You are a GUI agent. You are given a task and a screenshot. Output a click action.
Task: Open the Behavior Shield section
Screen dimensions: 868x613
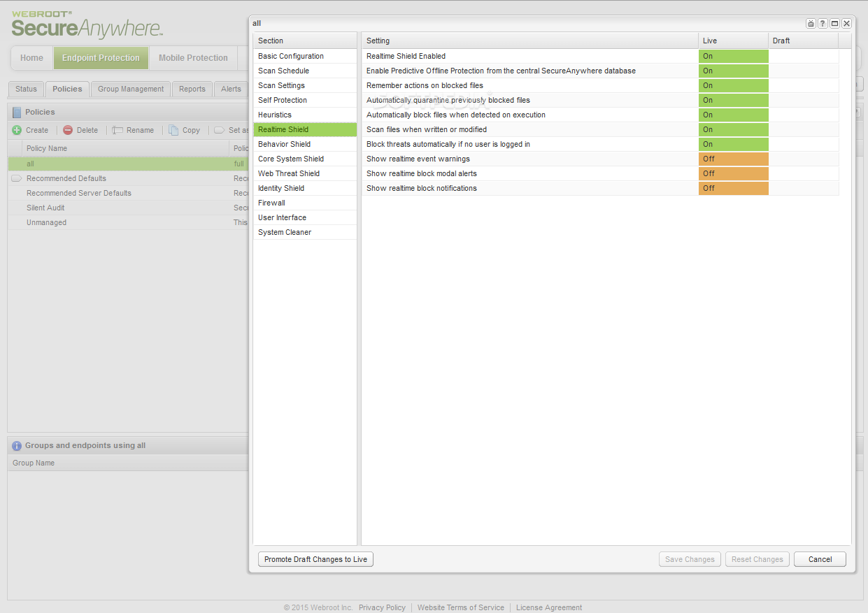[305, 144]
